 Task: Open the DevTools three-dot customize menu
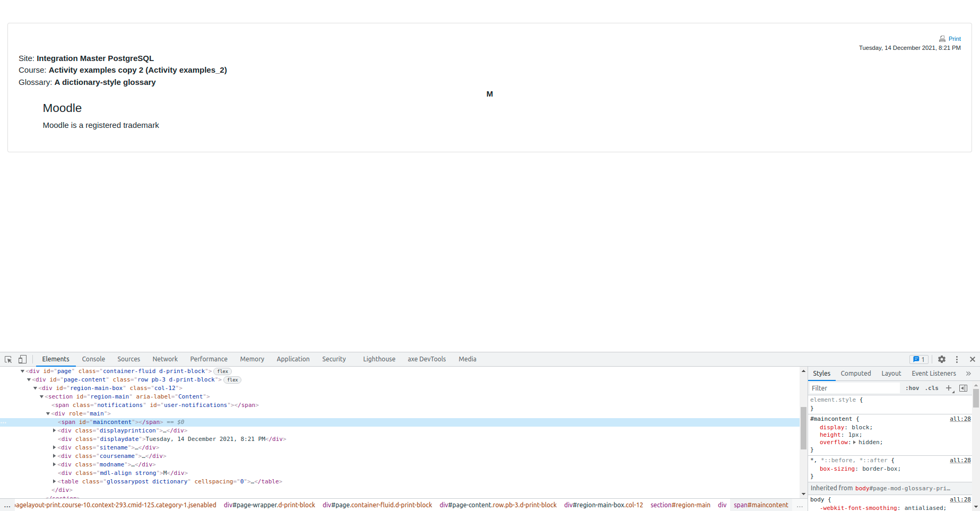coord(957,359)
